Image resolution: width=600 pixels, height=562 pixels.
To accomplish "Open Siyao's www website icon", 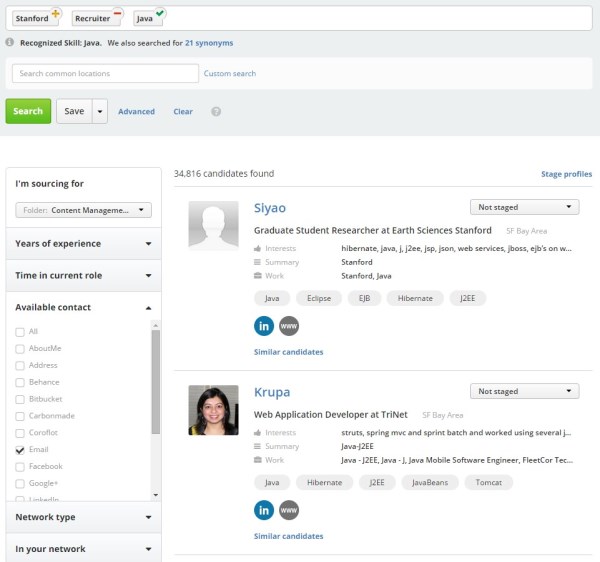I will pos(289,326).
